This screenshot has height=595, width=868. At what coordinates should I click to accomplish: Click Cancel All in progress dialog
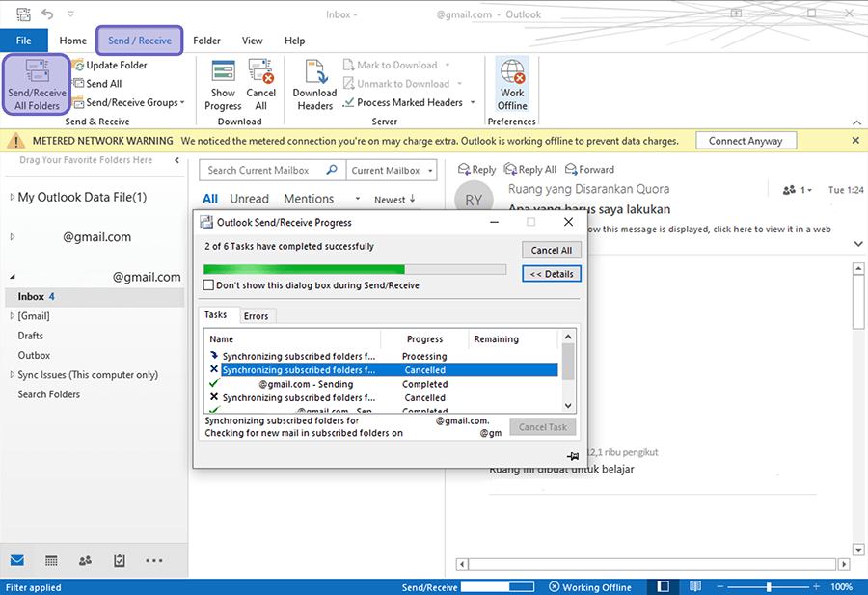pyautogui.click(x=552, y=250)
